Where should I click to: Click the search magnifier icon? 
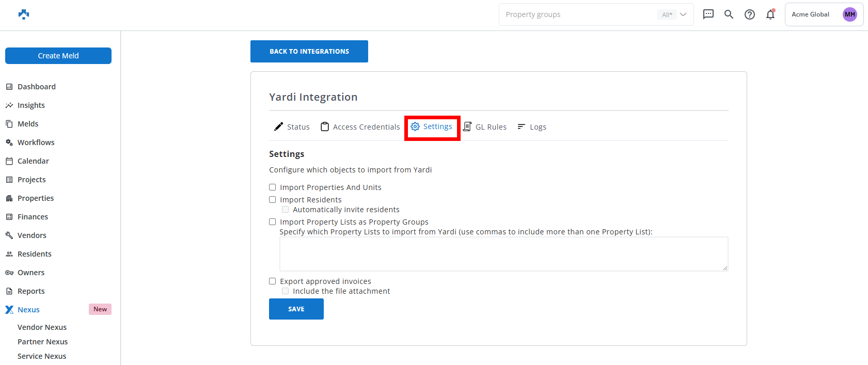click(729, 14)
